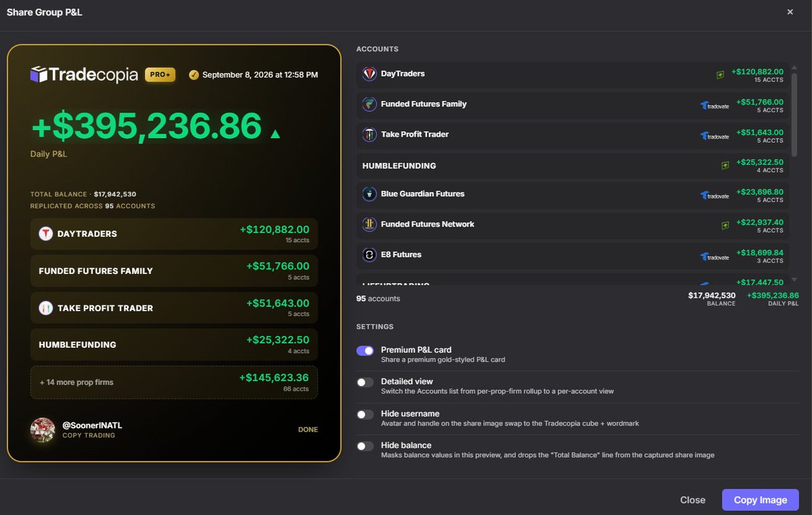Click the green platform icon on Funded Futures Network row

(725, 225)
